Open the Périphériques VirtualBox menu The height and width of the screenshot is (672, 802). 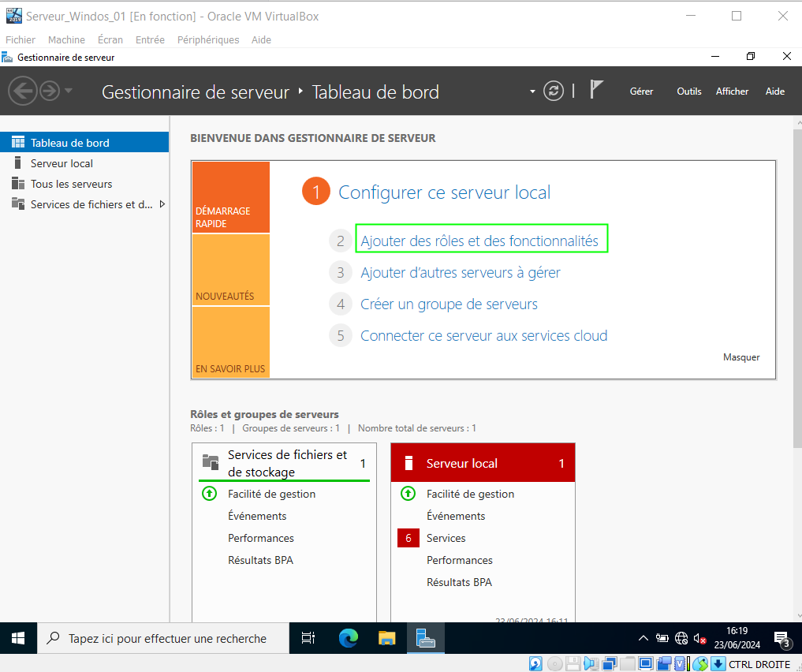(207, 39)
